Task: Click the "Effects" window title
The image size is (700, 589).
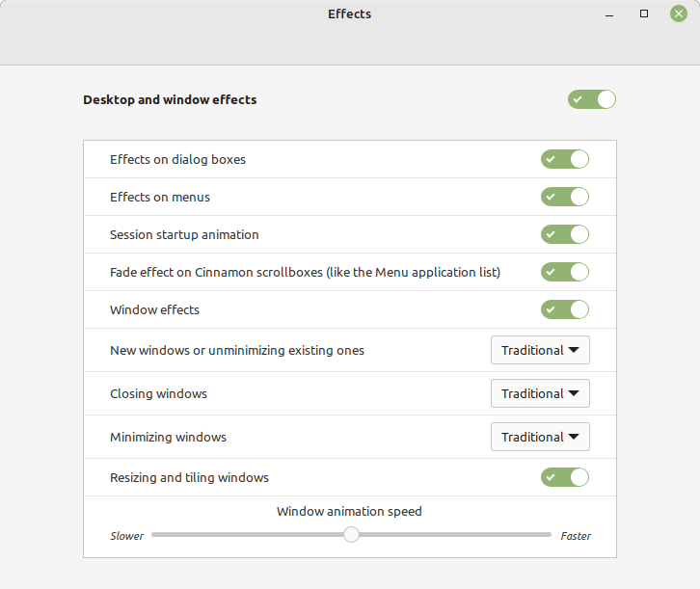Action: [349, 14]
